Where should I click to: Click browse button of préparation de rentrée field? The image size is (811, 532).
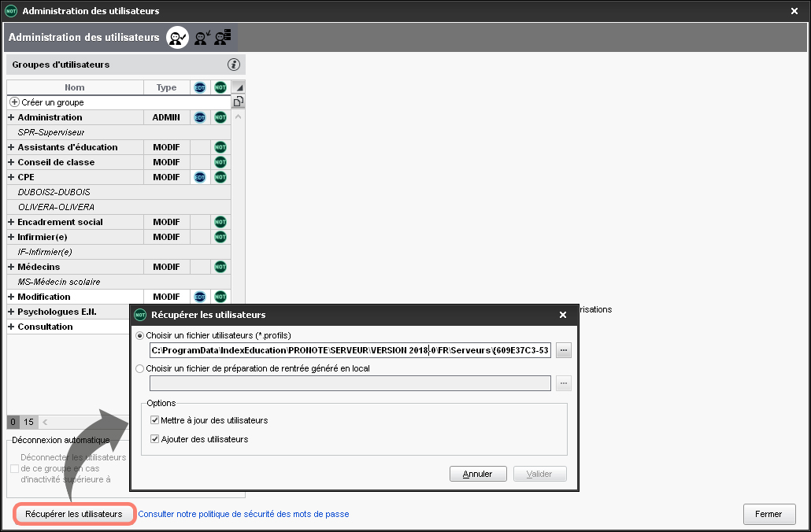click(x=564, y=383)
